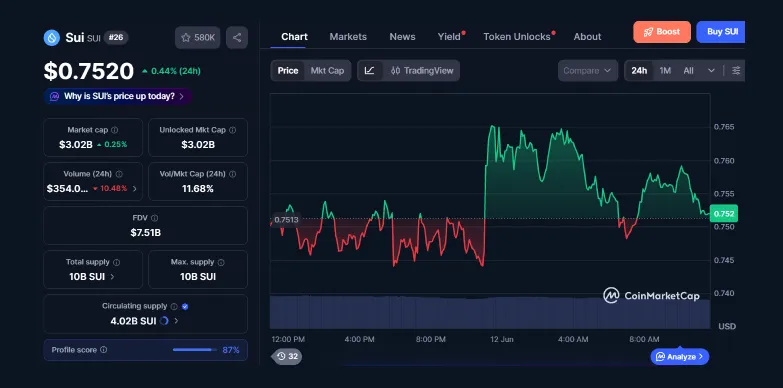
Task: Click the 4.02B SUI circulating value
Action: [133, 321]
